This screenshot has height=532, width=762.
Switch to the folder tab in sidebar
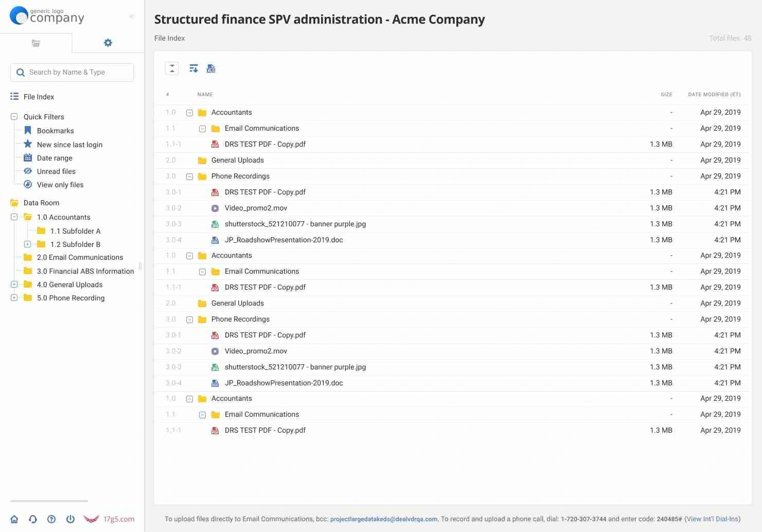pyautogui.click(x=36, y=43)
